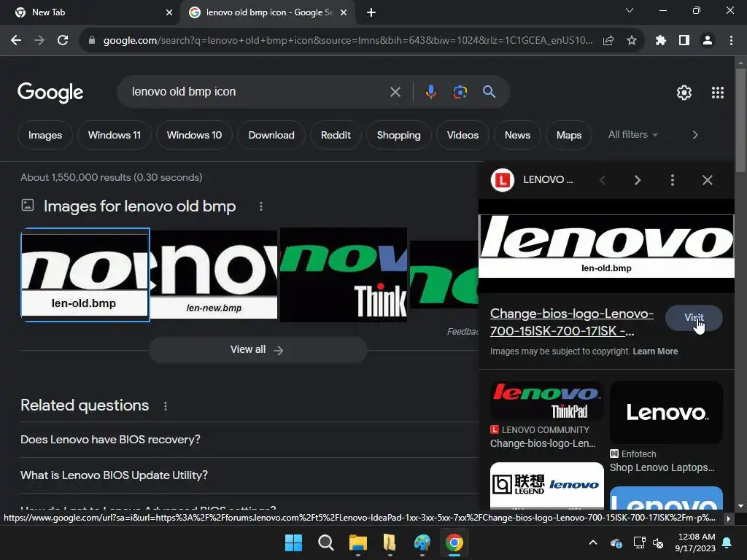Open the red lenovo ThinkPad related image
The image size is (747, 560).
coord(546,400)
